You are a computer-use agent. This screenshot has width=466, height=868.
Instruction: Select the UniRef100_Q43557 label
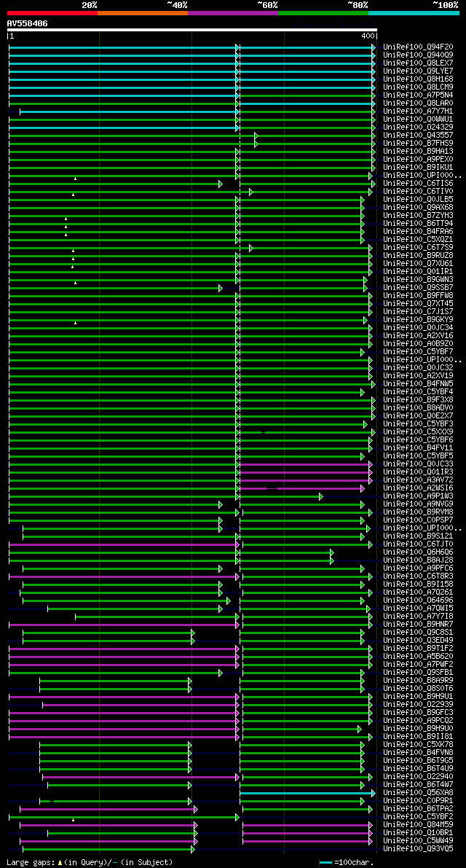point(418,136)
